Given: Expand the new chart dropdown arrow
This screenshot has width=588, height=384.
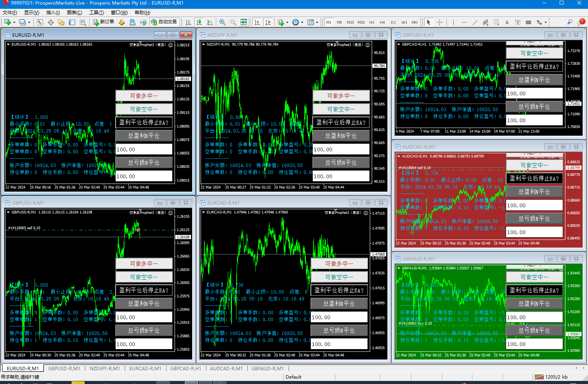Looking at the screenshot, I should point(14,22).
